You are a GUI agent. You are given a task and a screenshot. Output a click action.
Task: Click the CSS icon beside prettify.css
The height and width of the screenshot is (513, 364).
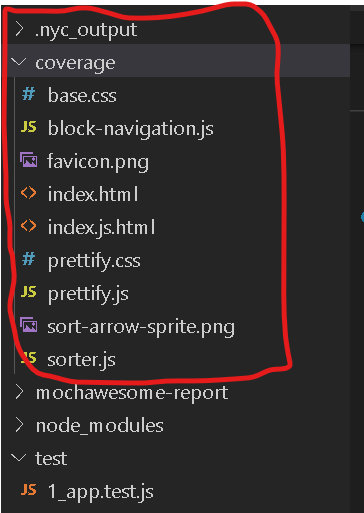29,259
